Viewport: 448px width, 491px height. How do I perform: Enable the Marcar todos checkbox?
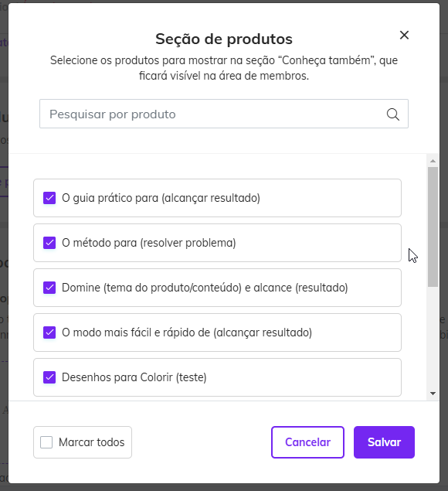tap(46, 442)
